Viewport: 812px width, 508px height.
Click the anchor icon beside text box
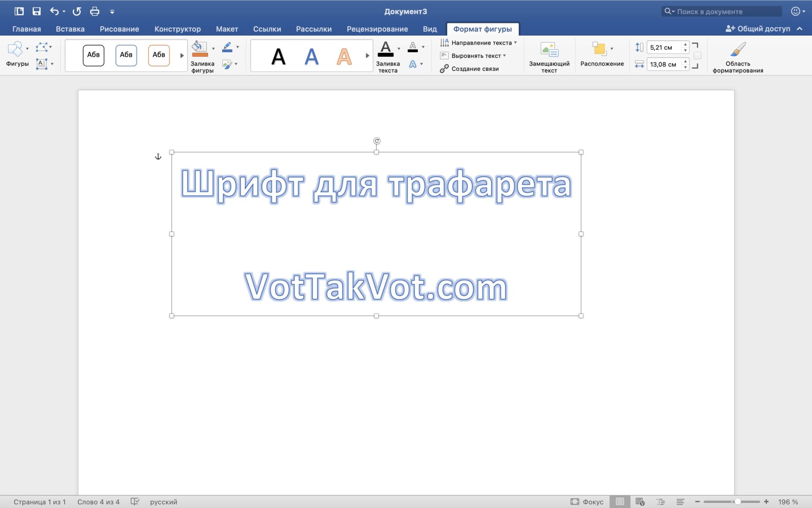158,157
